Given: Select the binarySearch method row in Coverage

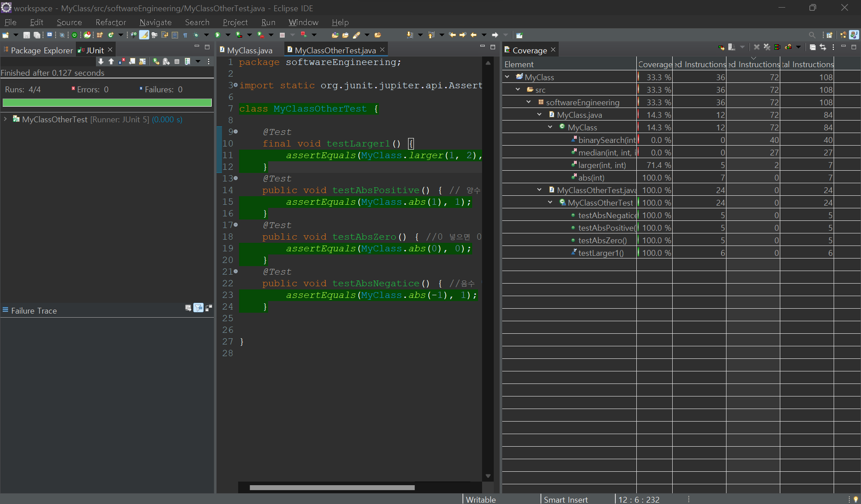Looking at the screenshot, I should (x=606, y=140).
